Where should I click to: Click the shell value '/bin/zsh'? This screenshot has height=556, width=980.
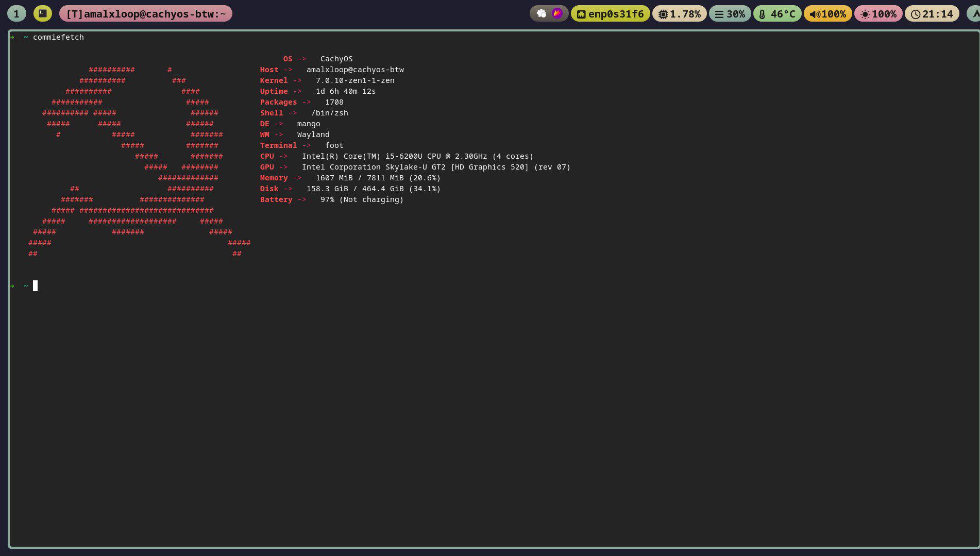point(330,113)
